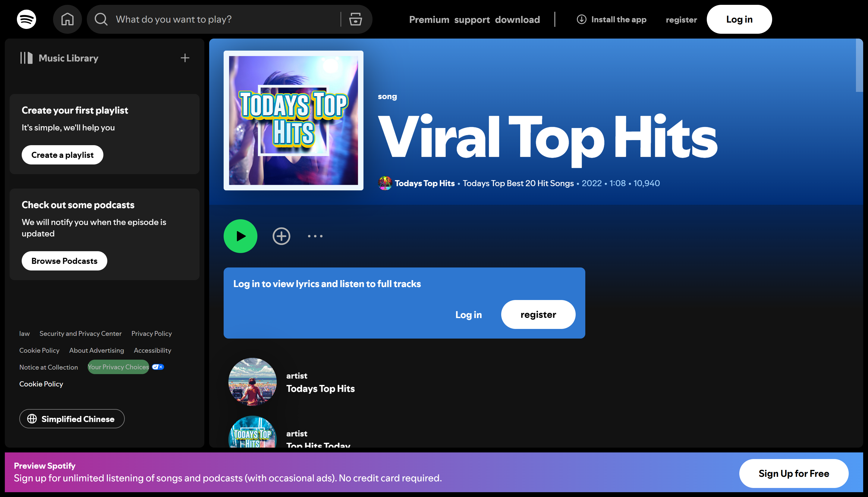Click Browse Podcasts button

(x=64, y=261)
